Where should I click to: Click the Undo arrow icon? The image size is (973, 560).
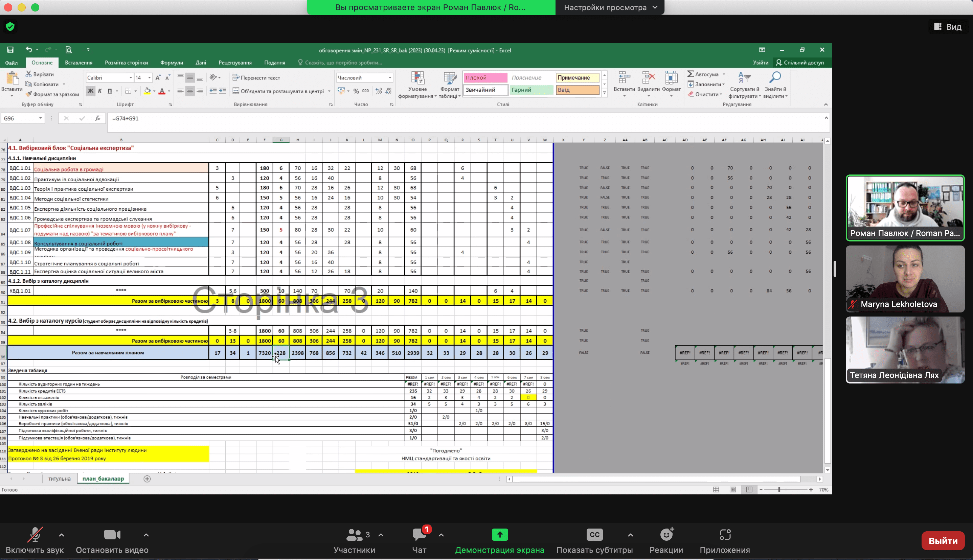(x=29, y=50)
